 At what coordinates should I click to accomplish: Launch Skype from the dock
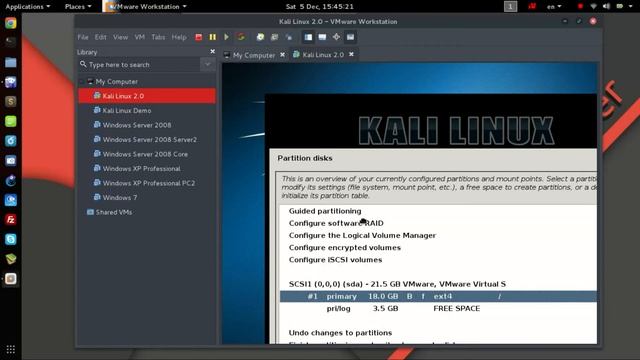coord(11,239)
